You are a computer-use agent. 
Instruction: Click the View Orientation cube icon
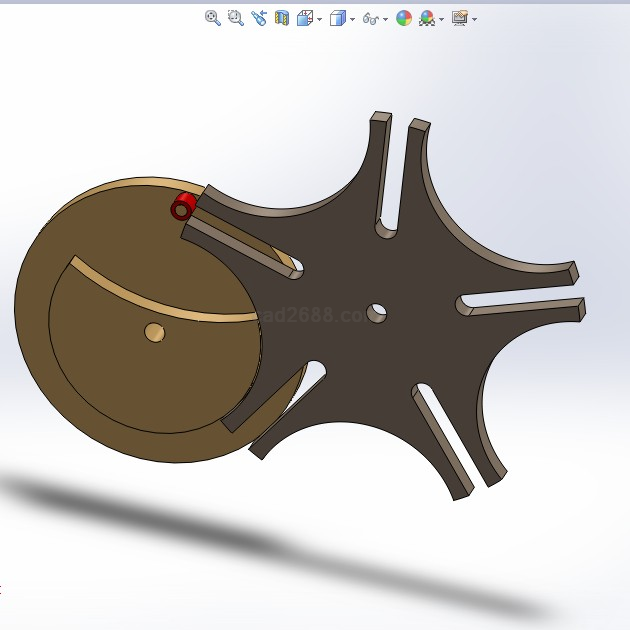pos(305,17)
